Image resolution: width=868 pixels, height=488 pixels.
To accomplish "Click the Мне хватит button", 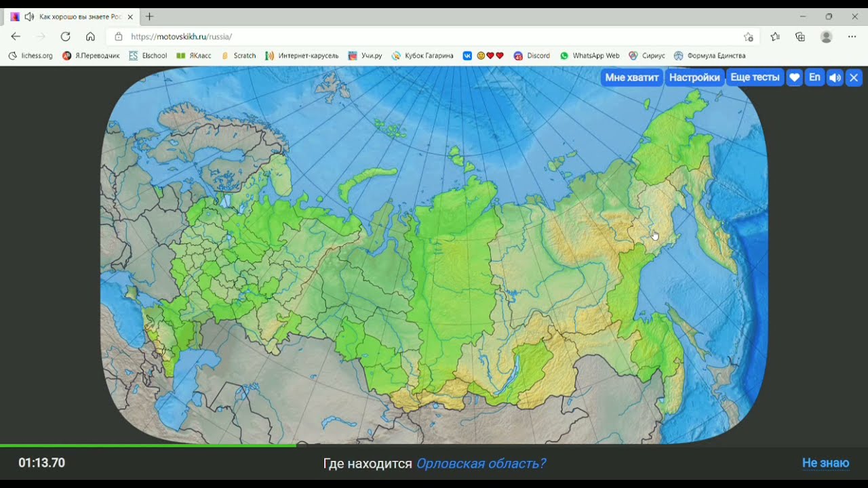I will pos(632,77).
